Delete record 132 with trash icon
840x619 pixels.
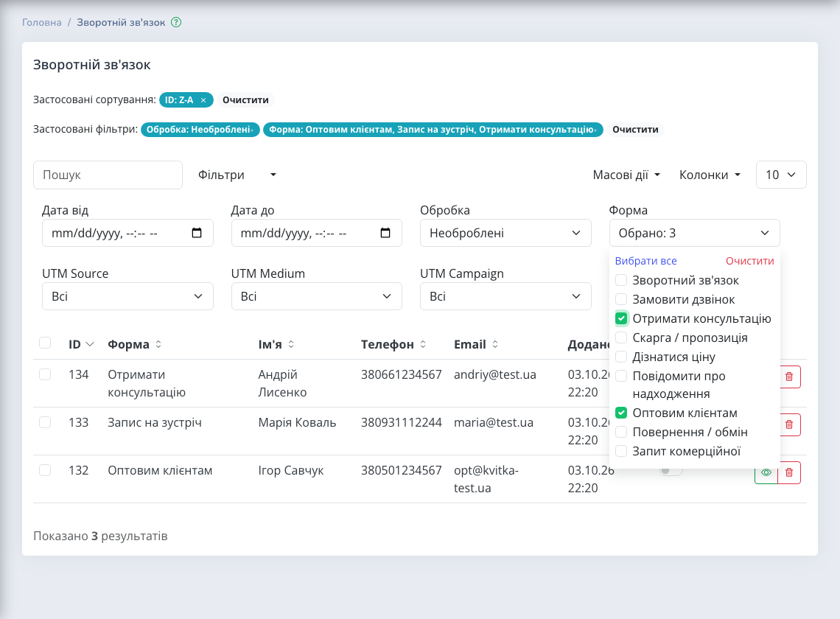point(789,472)
